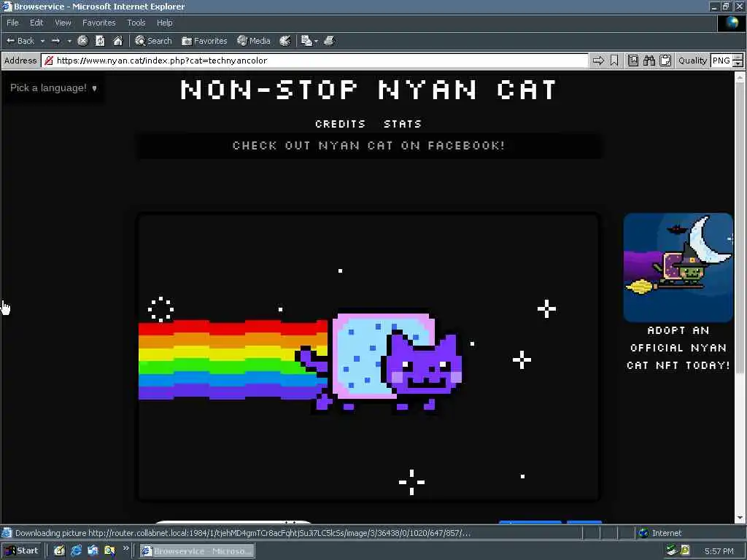Launch Internet Explorer from quick launch
The image size is (747, 560).
click(76, 551)
